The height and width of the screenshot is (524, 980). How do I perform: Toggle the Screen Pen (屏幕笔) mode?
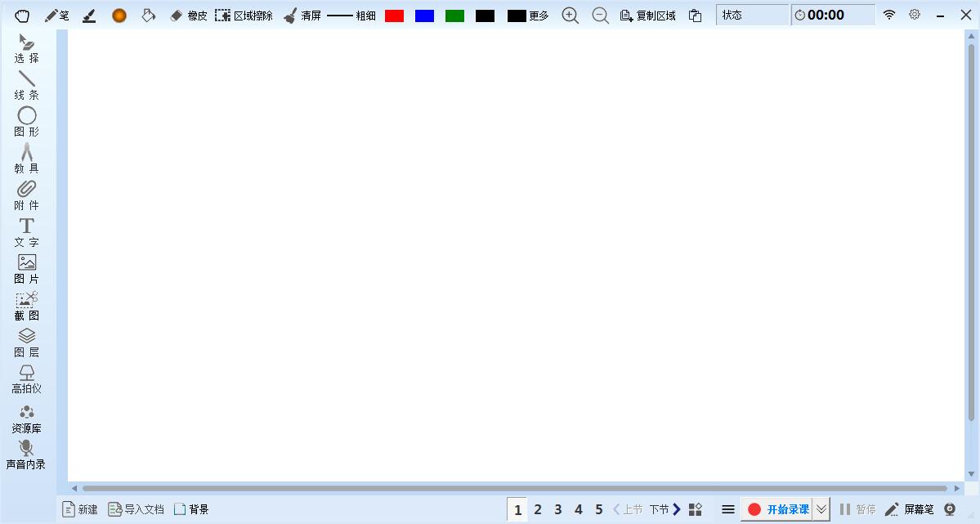(909, 509)
